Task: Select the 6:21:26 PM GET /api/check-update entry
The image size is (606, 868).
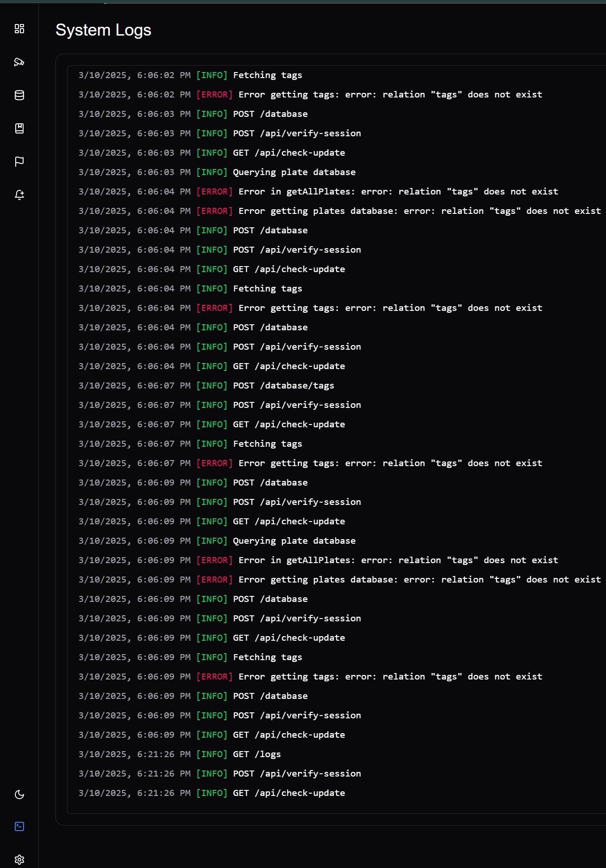Action: point(289,793)
